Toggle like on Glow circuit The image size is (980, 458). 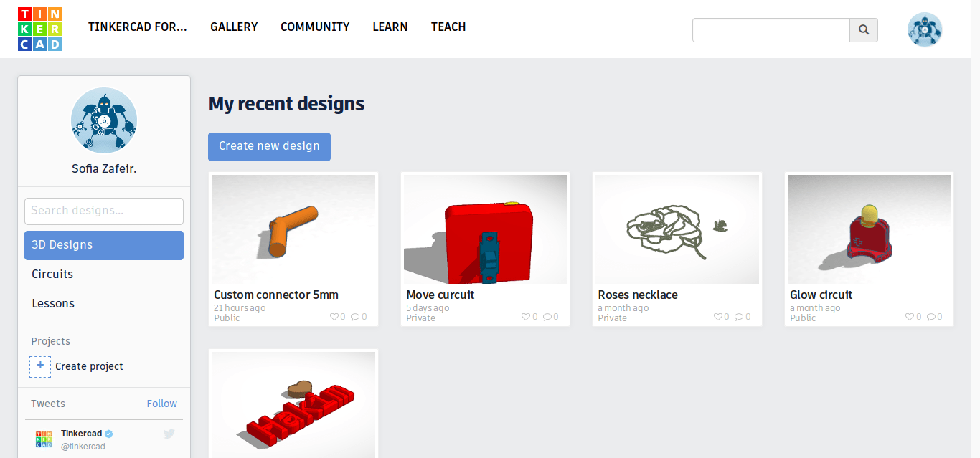point(908,316)
